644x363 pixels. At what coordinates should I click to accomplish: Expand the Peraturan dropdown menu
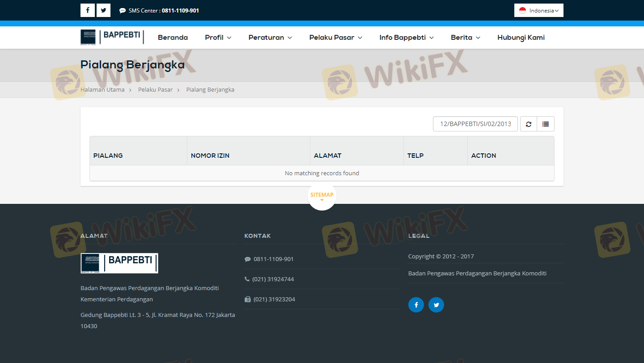pyautogui.click(x=270, y=38)
